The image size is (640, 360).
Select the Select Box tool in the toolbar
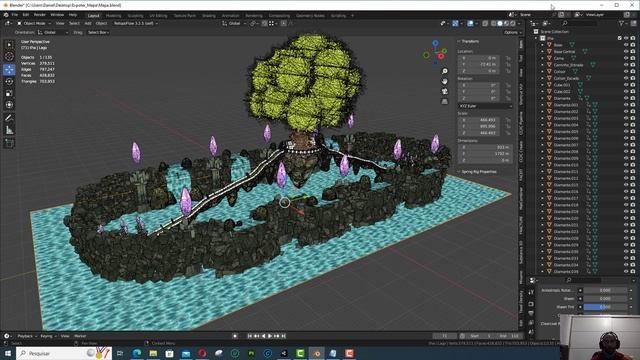click(9, 44)
